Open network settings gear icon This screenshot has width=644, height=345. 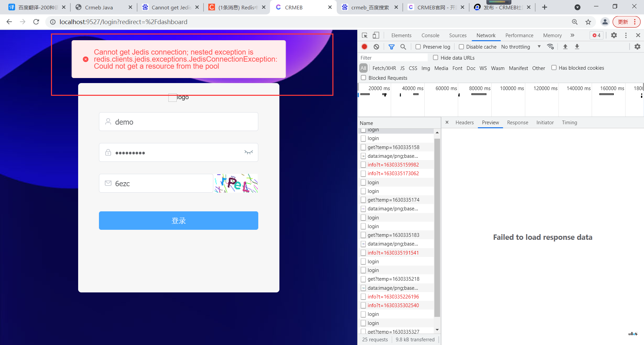[637, 47]
